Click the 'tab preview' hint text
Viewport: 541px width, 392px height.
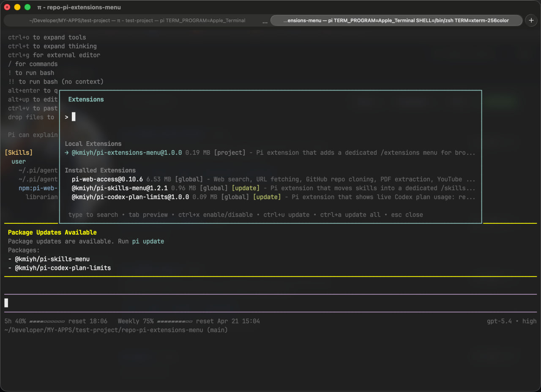pos(148,215)
